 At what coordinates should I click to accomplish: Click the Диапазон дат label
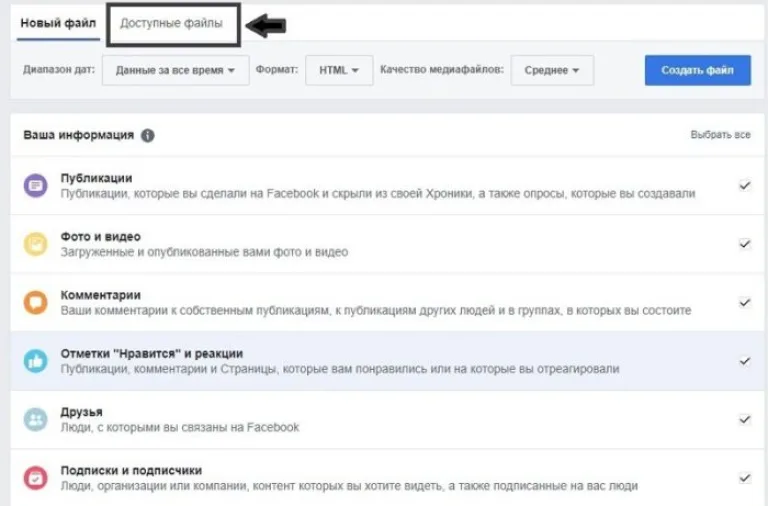coord(59,70)
